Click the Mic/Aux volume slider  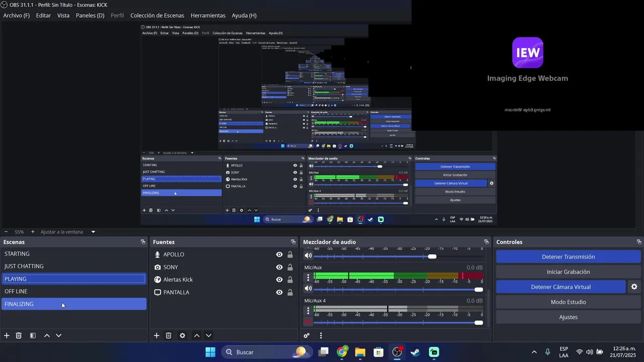coord(398,289)
